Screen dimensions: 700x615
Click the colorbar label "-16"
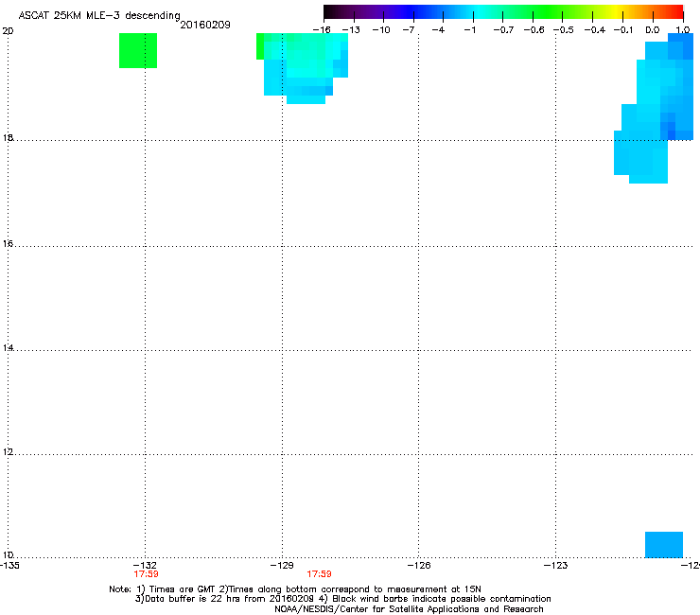click(x=322, y=30)
